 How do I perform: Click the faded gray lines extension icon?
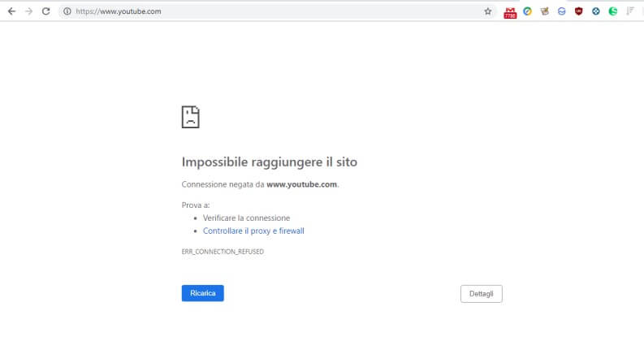coord(630,11)
